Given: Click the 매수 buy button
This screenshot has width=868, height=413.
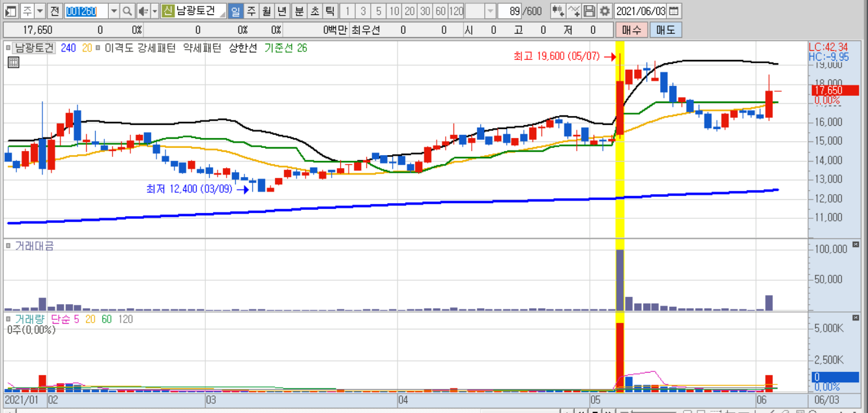Looking at the screenshot, I should [x=631, y=30].
